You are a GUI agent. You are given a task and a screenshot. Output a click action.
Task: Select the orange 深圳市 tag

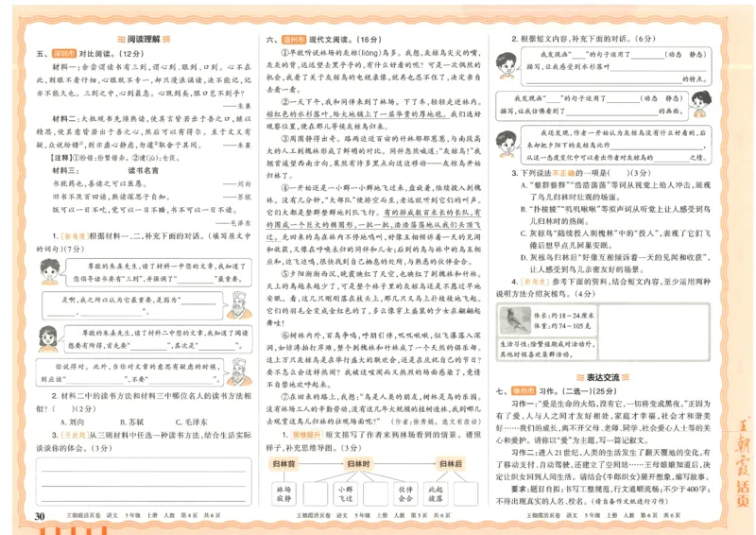pyautogui.click(x=64, y=54)
